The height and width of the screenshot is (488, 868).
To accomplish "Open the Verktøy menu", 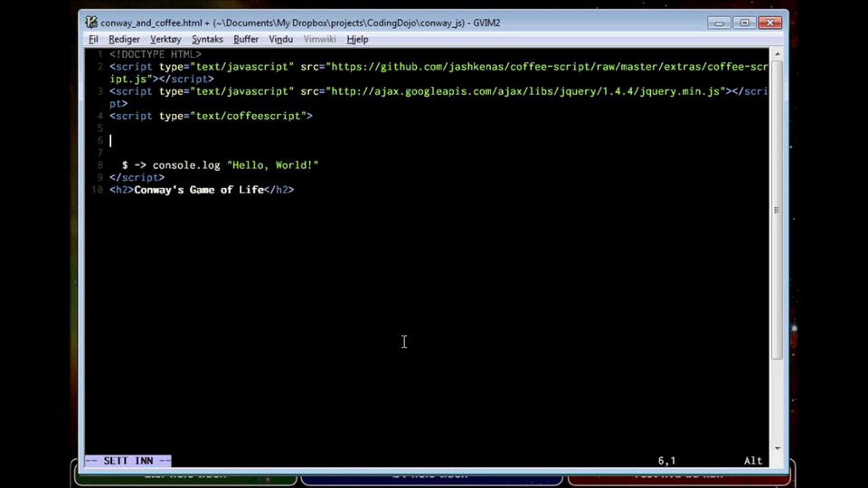I will click(166, 39).
